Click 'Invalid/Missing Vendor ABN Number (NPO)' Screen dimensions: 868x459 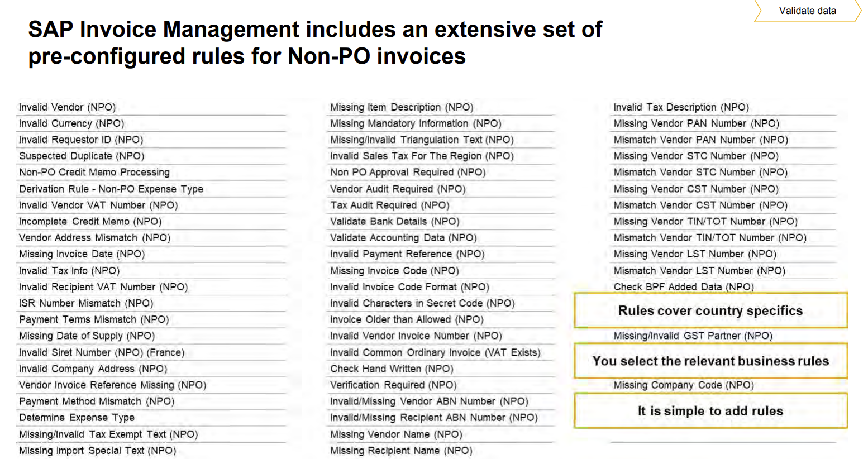[x=429, y=401]
